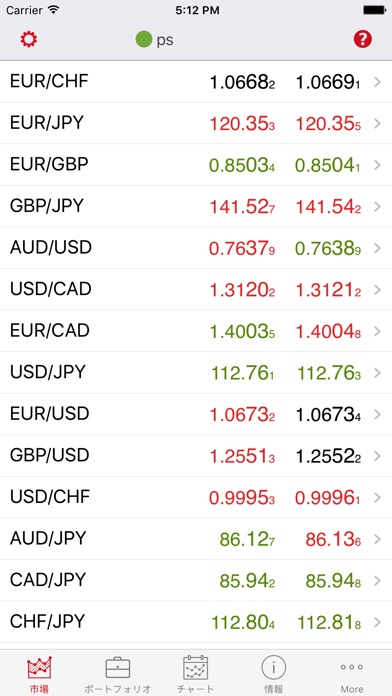Tap GBP/USD ask price 1.2552
The width and height of the screenshot is (392, 696).
click(x=328, y=457)
